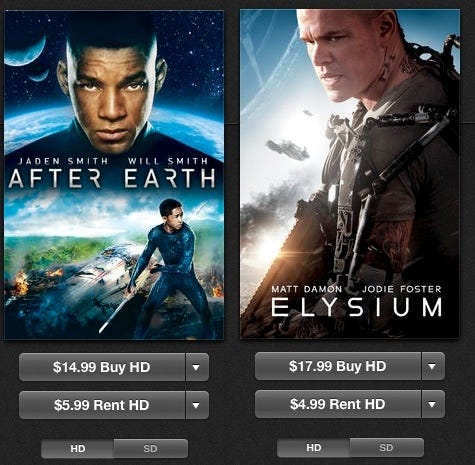Select HD quality under Elysium
Screen dimensions: 475x465
tap(313, 448)
